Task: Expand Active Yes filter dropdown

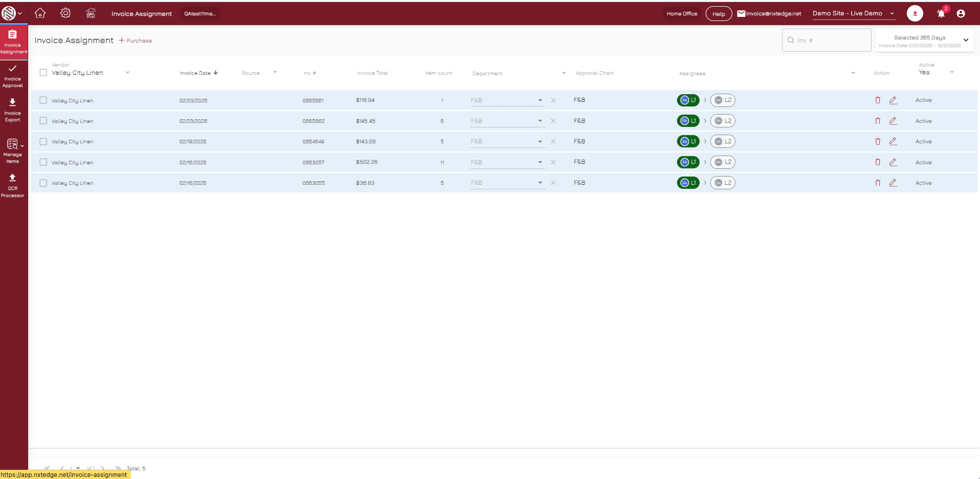Action: coord(952,72)
